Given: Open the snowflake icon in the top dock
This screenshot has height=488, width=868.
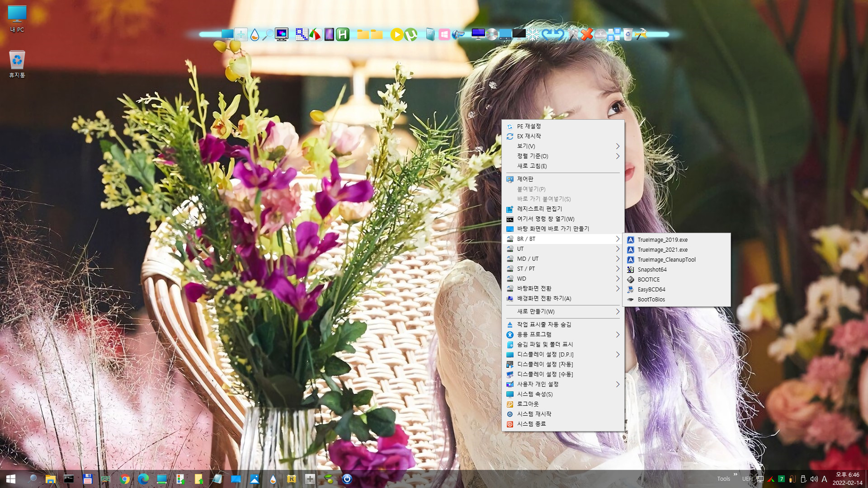Looking at the screenshot, I should 533,34.
